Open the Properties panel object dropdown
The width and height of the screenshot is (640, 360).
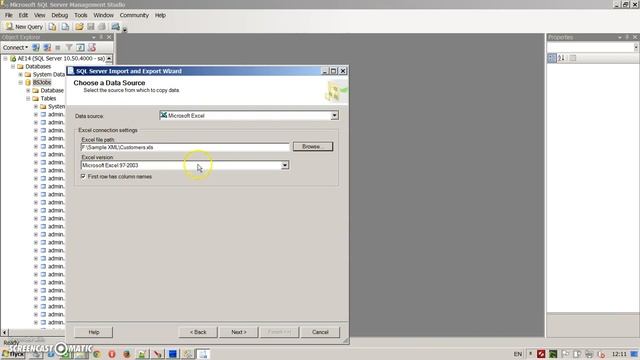636,47
